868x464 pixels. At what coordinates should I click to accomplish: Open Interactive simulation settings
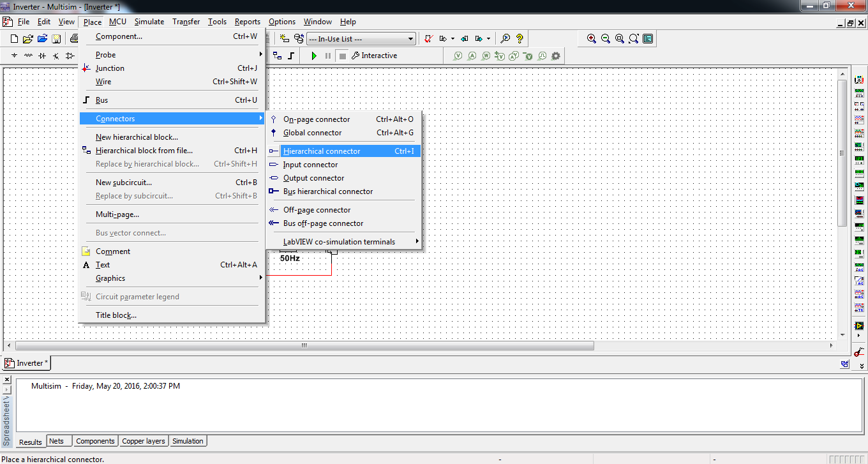(374, 56)
